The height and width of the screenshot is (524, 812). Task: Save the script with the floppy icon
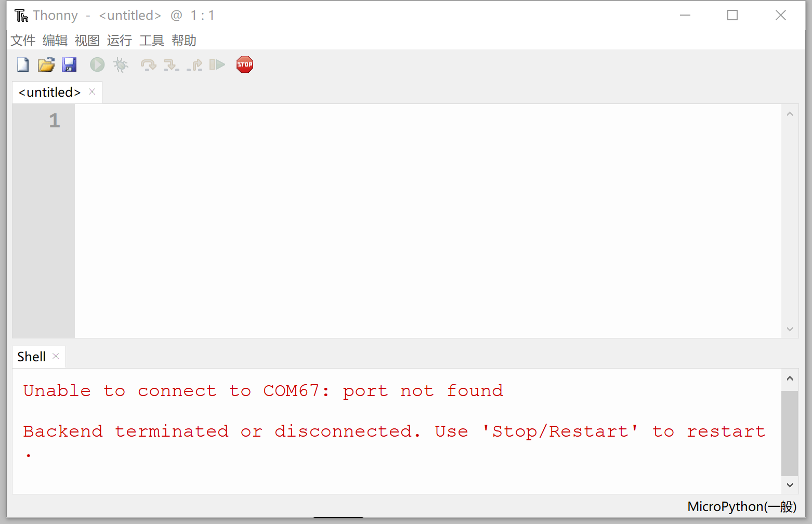tap(69, 65)
